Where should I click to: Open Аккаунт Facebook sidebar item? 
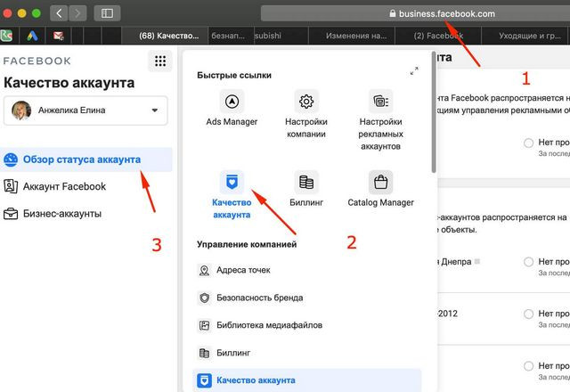86,186
